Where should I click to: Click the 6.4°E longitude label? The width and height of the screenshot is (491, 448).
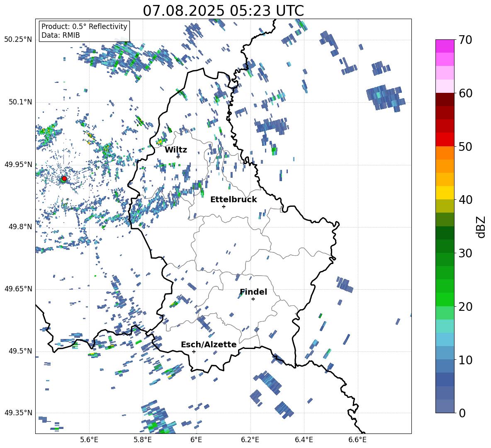point(304,440)
